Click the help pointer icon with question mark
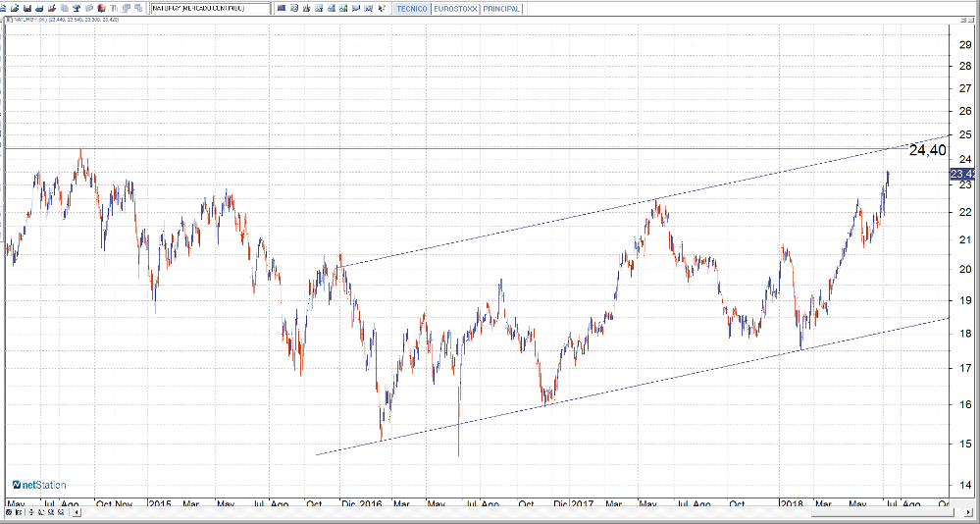Image resolution: width=980 pixels, height=524 pixels. point(382,8)
